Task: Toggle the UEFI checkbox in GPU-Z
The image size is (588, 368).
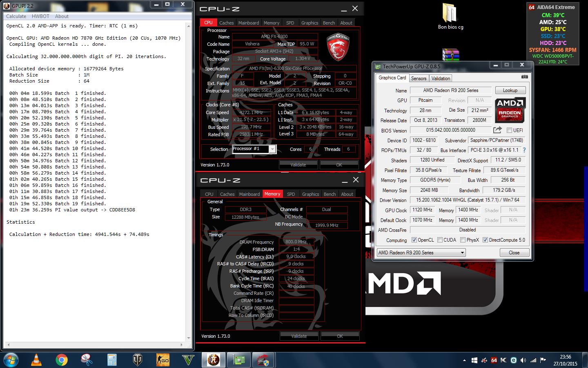Action: click(x=509, y=130)
